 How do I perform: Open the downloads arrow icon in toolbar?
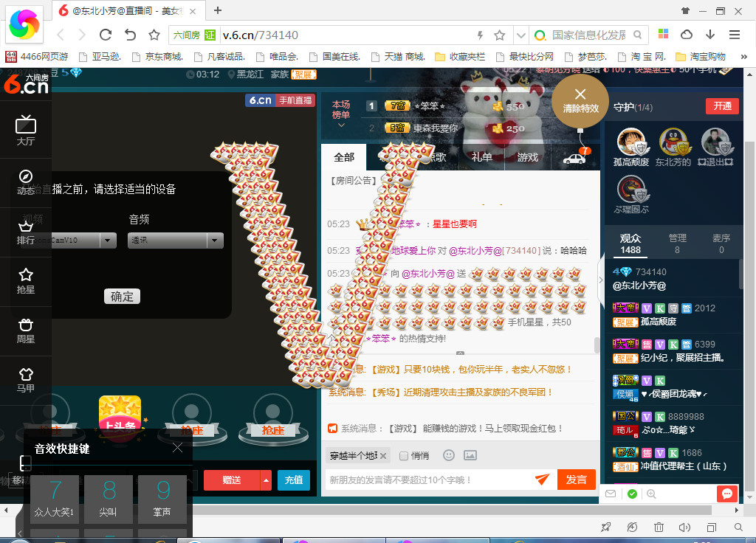click(x=710, y=35)
